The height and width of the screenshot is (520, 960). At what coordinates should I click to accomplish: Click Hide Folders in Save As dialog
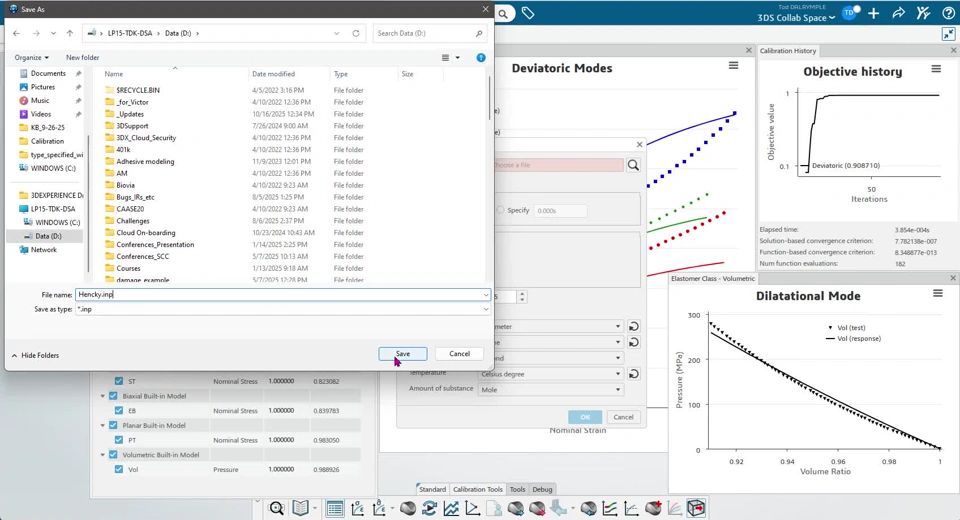35,355
